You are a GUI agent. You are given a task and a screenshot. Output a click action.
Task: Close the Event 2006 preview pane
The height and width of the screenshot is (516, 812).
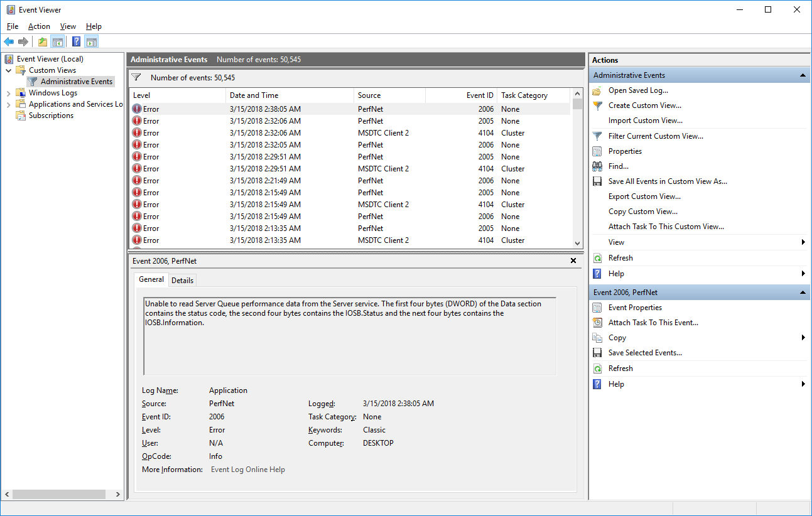point(573,261)
